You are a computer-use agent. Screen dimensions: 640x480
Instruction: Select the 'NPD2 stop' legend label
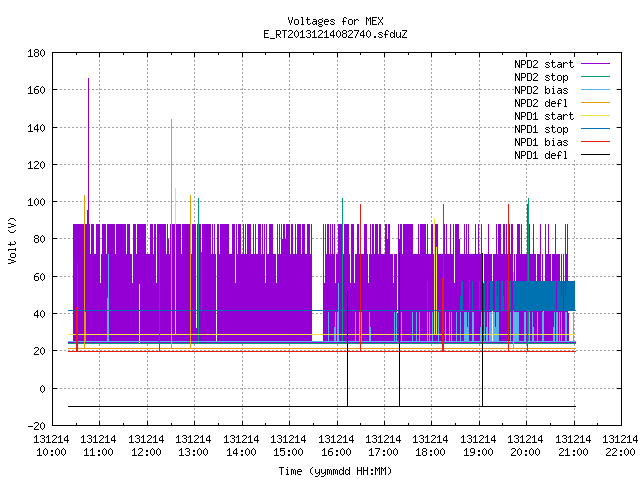coord(541,77)
